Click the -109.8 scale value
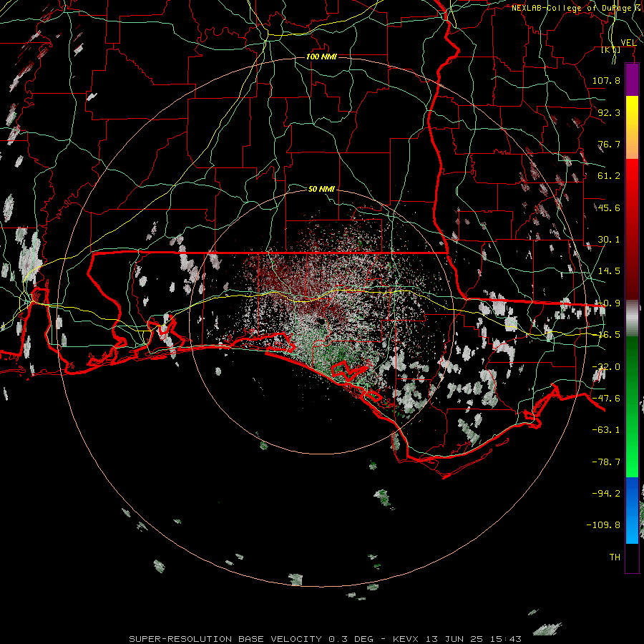 point(604,525)
